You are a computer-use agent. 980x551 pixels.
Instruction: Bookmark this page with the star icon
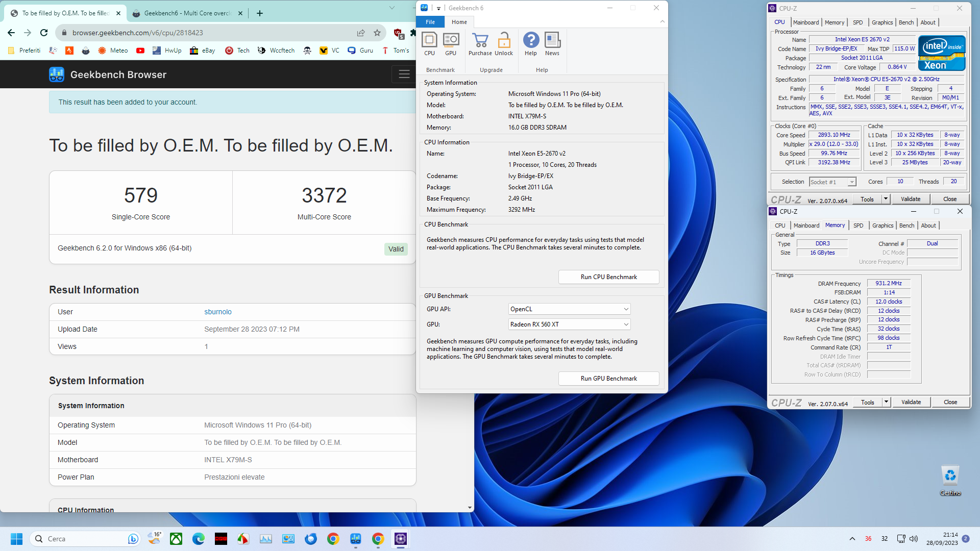pyautogui.click(x=377, y=33)
